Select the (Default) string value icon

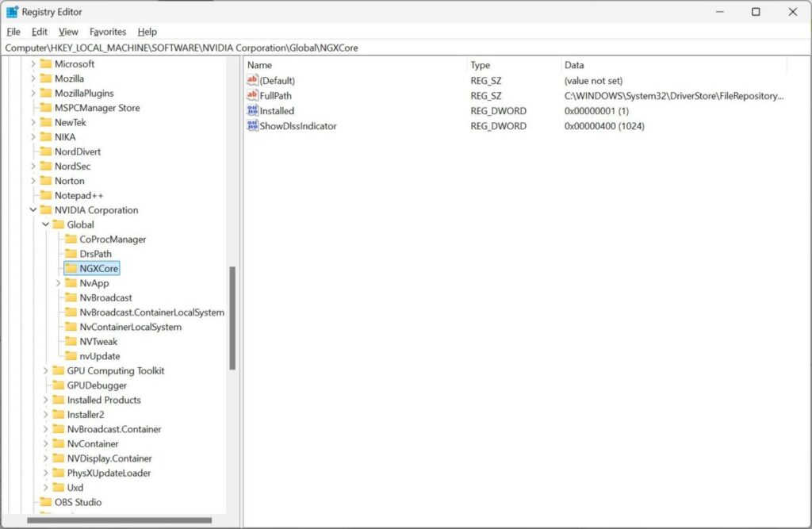(252, 80)
